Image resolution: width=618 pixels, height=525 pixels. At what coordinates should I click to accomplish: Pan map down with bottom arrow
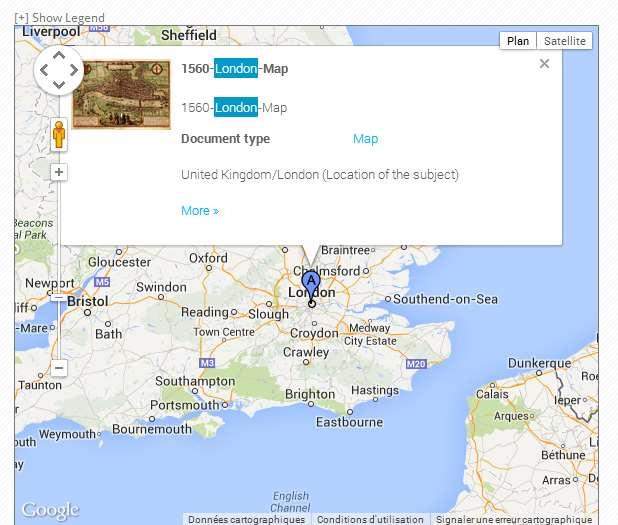[x=59, y=85]
